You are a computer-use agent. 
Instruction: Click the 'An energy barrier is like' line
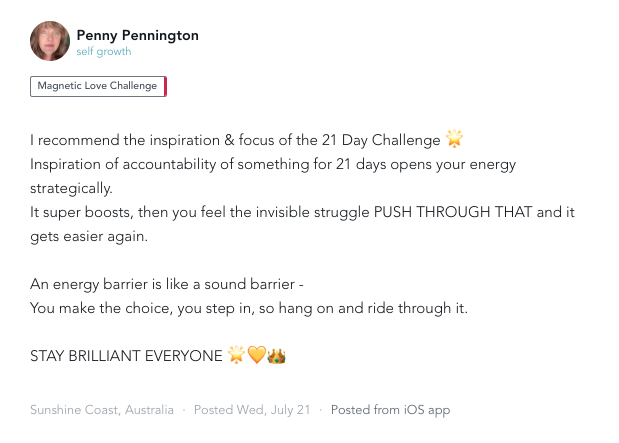tap(167, 284)
